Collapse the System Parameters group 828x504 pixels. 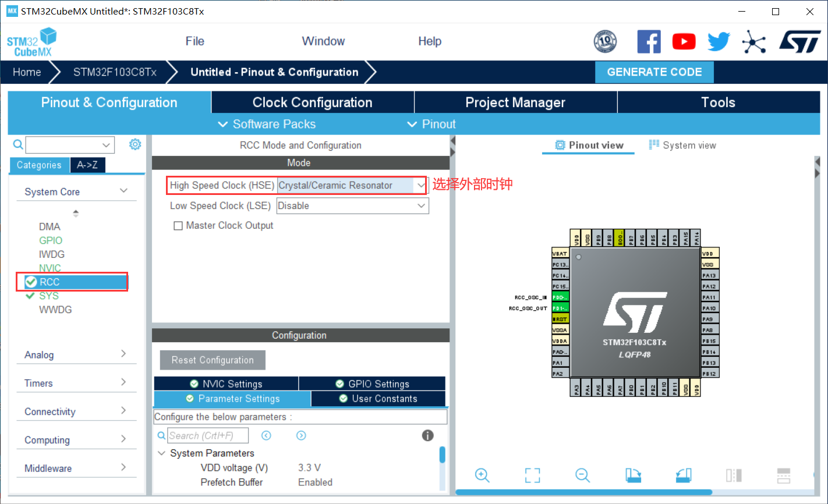click(161, 453)
